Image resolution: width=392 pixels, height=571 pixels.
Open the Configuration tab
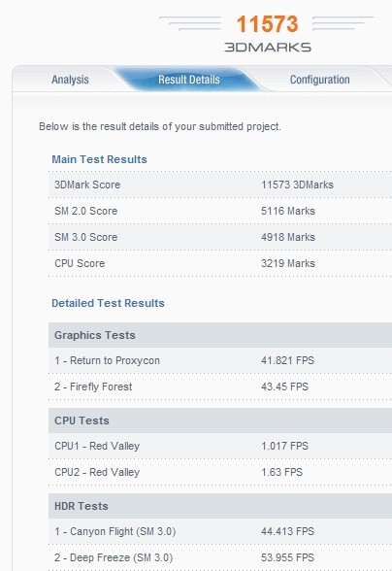pos(319,80)
